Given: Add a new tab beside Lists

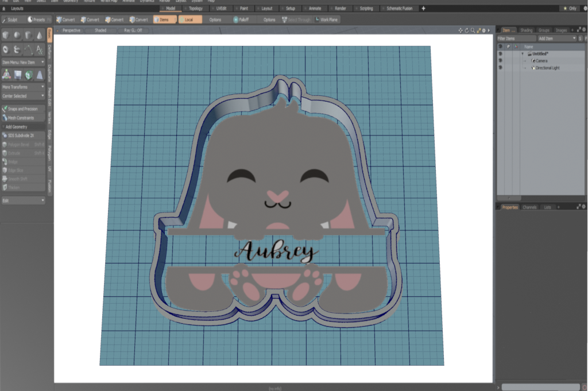Looking at the screenshot, I should [558, 207].
